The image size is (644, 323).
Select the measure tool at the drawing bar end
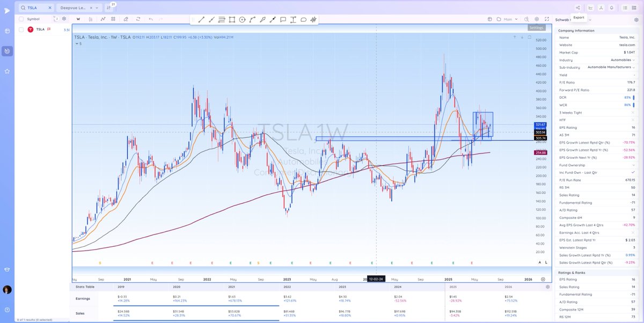point(313,20)
